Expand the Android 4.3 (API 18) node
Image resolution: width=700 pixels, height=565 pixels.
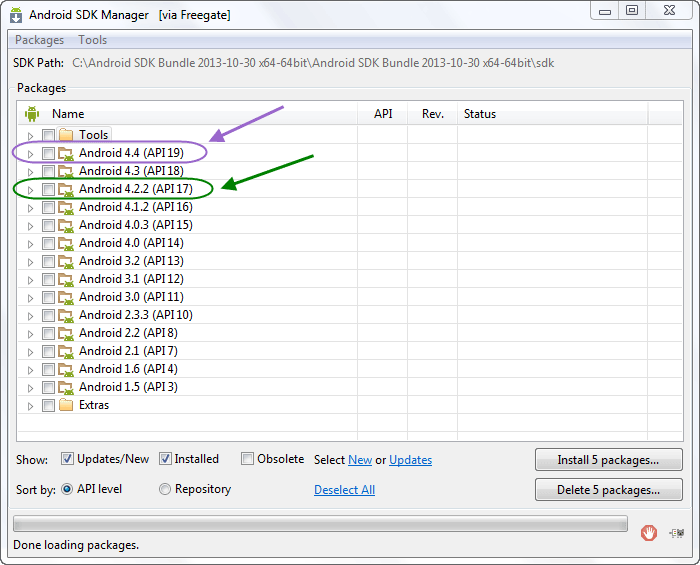pos(30,172)
